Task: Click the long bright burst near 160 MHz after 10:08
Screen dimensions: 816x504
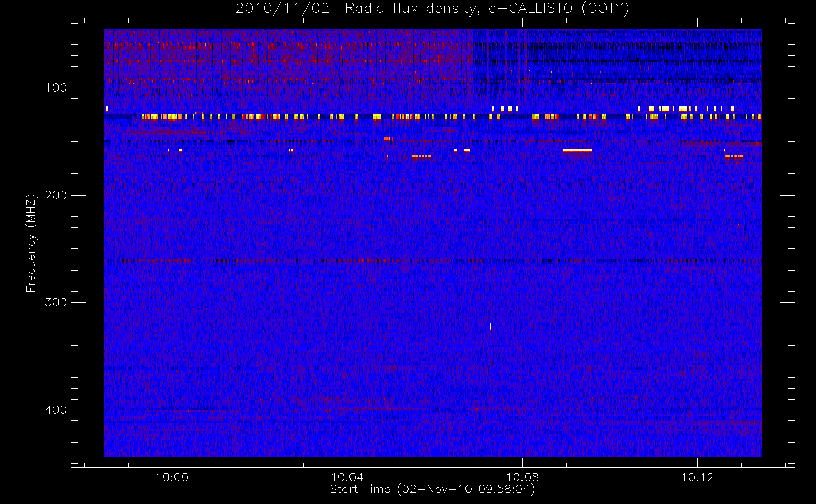Action: pyautogui.click(x=577, y=150)
